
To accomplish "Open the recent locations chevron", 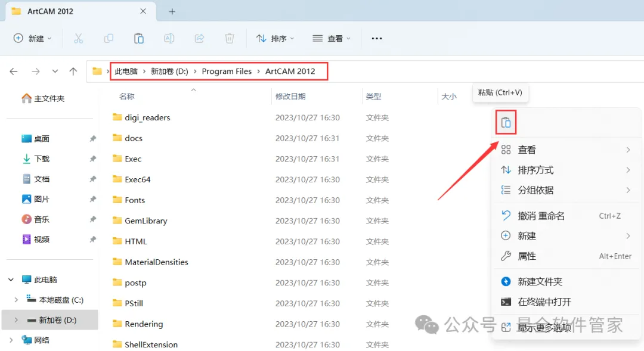I will click(55, 72).
